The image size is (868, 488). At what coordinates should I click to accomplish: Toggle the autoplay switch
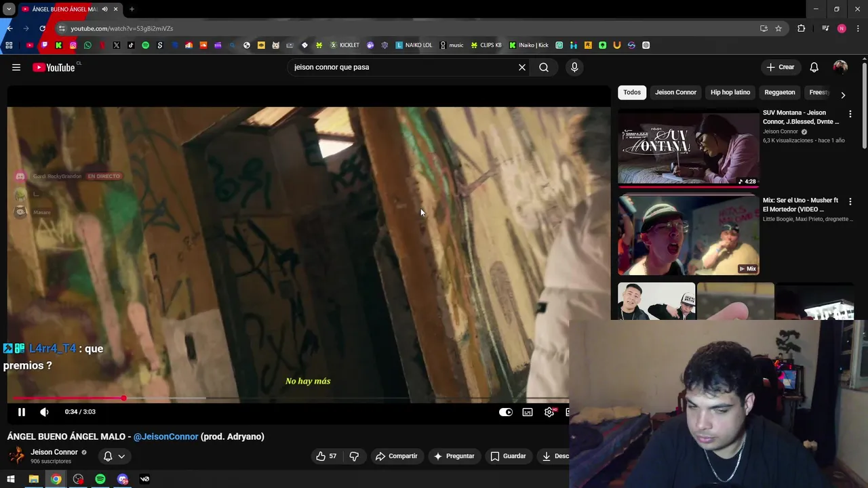506,412
